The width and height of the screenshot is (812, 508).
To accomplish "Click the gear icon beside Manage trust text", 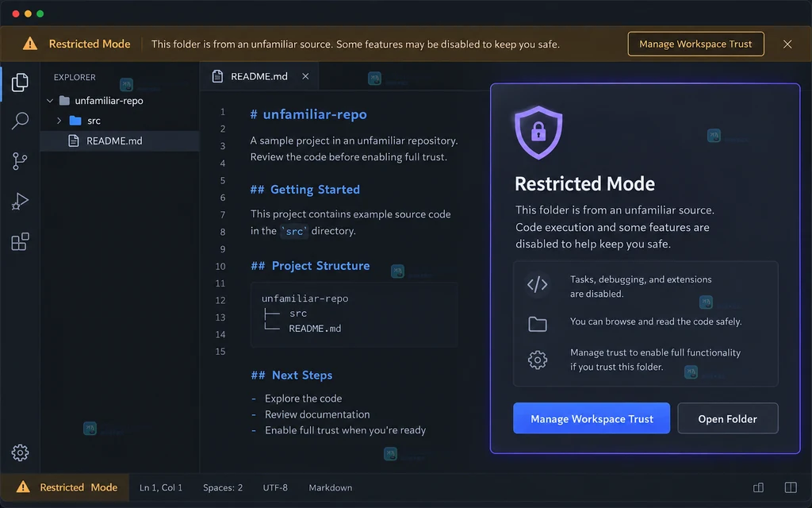I will [537, 360].
